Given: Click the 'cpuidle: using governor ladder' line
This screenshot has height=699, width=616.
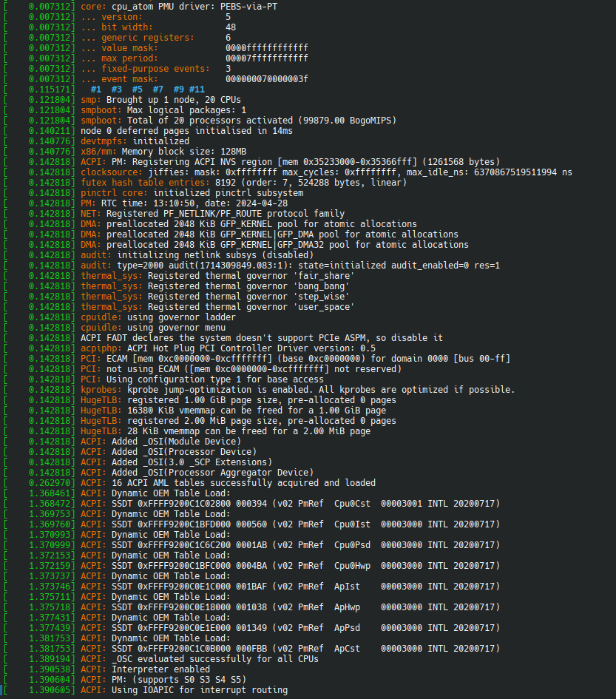Looking at the screenshot, I should 158,317.
